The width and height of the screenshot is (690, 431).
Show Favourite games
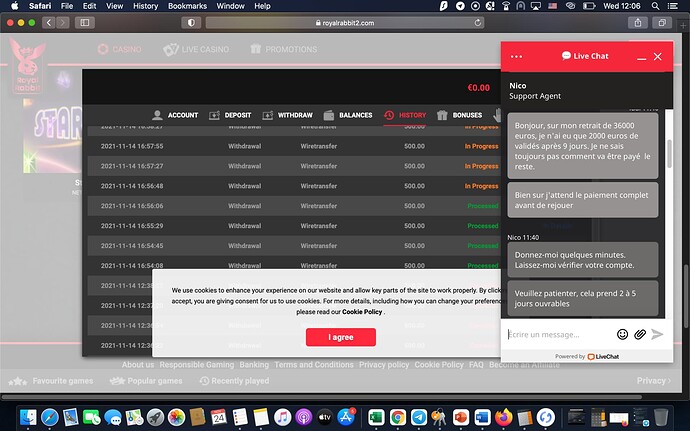click(x=51, y=381)
